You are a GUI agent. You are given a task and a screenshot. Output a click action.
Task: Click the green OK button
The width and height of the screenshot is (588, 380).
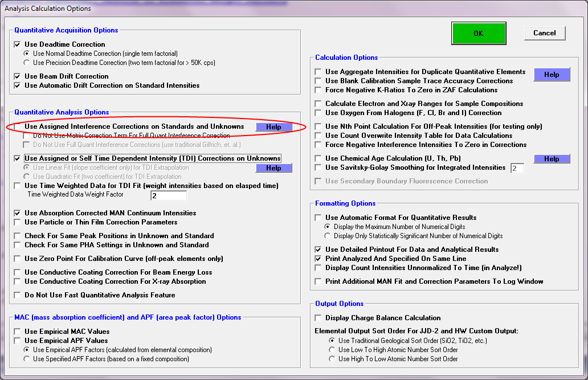[478, 33]
